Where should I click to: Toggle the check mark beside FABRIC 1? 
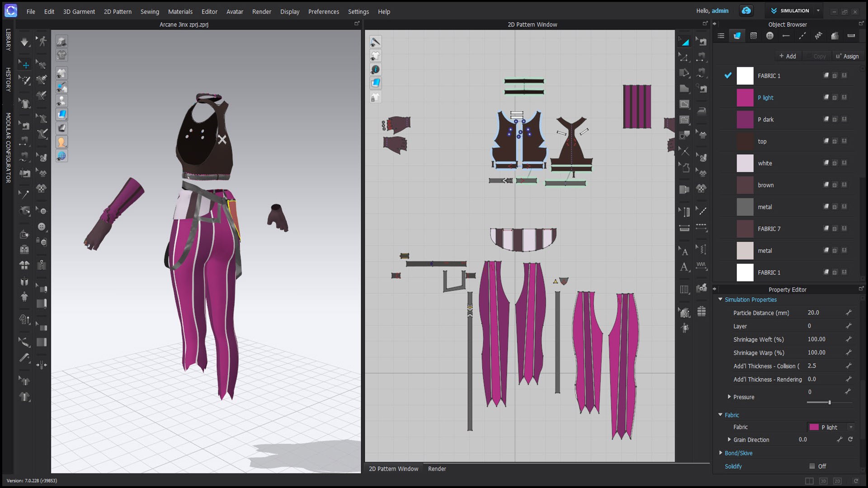click(727, 75)
